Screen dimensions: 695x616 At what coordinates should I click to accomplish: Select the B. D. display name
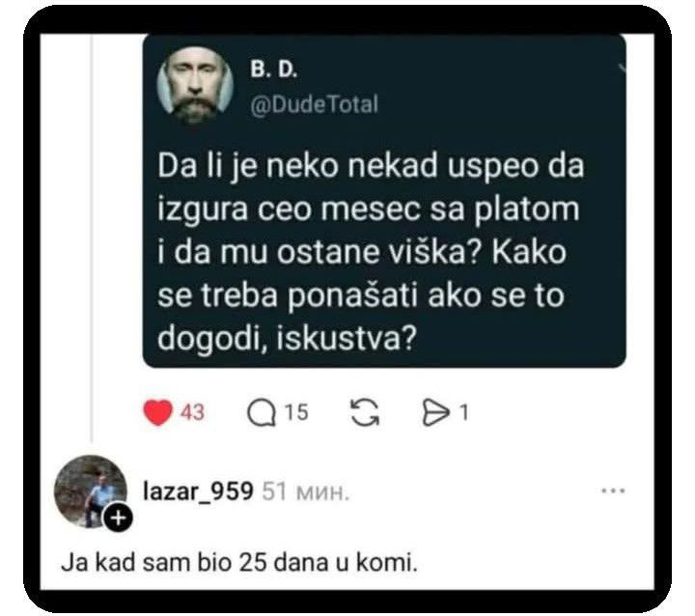(273, 69)
